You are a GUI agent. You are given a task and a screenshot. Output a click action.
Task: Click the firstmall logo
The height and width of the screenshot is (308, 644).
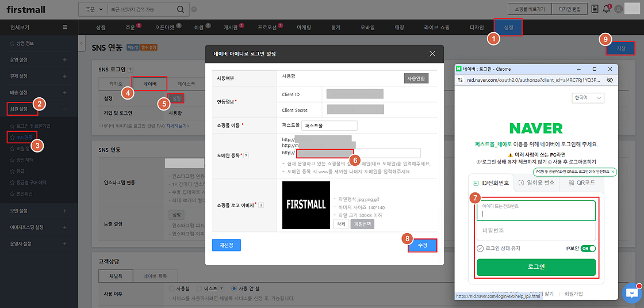(x=26, y=9)
